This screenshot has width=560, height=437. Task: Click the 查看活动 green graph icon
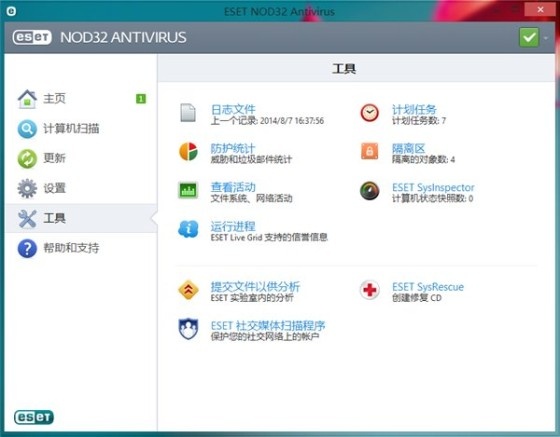pyautogui.click(x=188, y=190)
